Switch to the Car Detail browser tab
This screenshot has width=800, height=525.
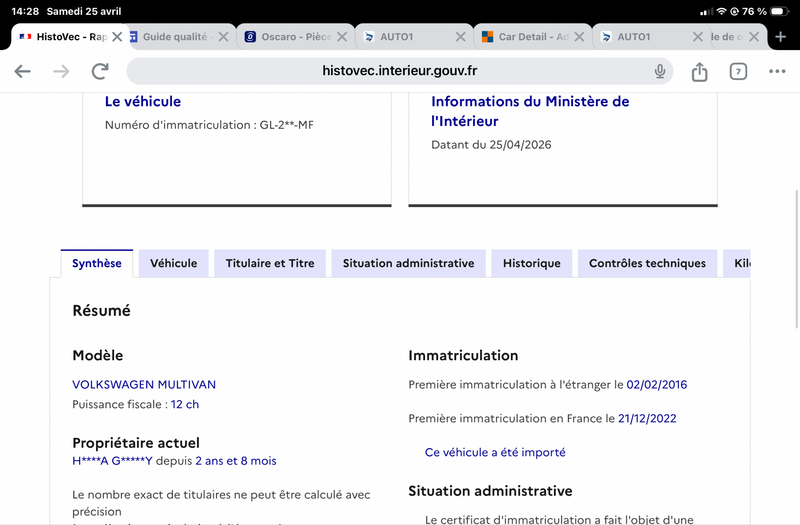525,37
